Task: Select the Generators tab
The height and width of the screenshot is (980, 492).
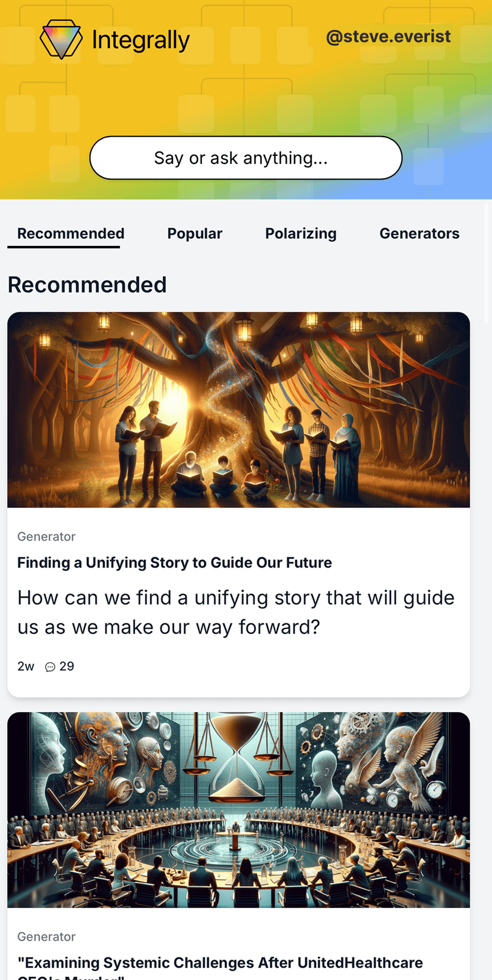Action: [x=420, y=234]
